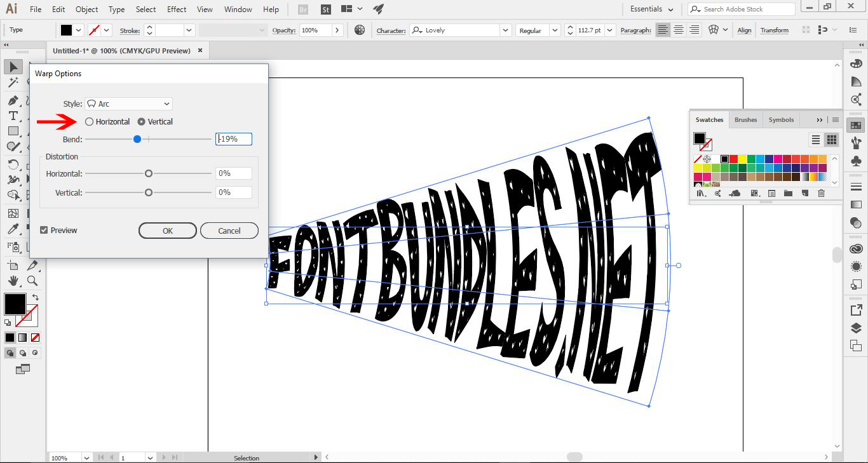The height and width of the screenshot is (463, 868).
Task: Select the Hand tool
Action: click(13, 280)
